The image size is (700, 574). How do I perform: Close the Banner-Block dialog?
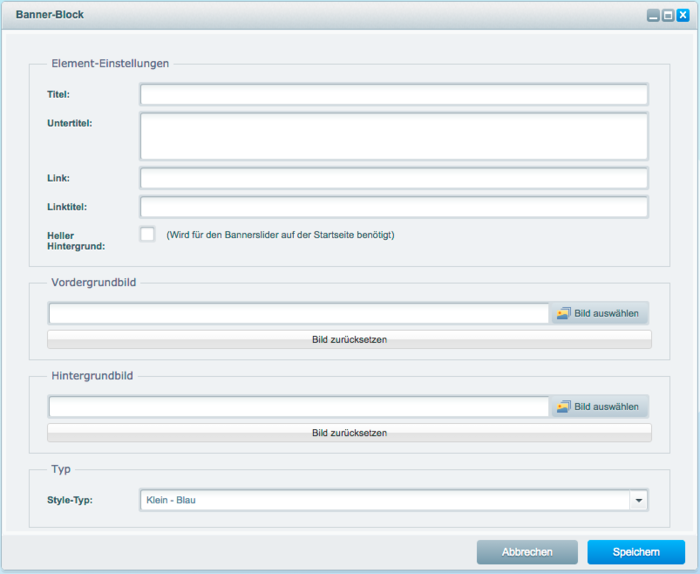pyautogui.click(x=683, y=16)
